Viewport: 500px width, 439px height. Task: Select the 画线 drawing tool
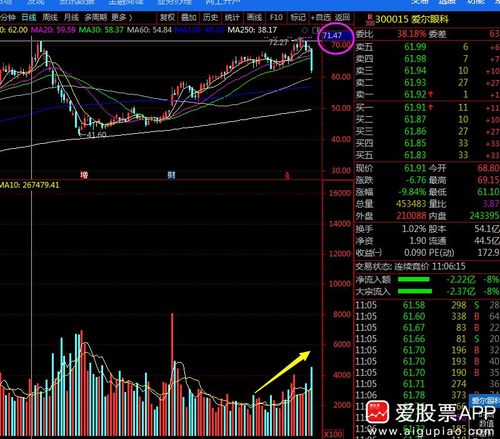254,17
